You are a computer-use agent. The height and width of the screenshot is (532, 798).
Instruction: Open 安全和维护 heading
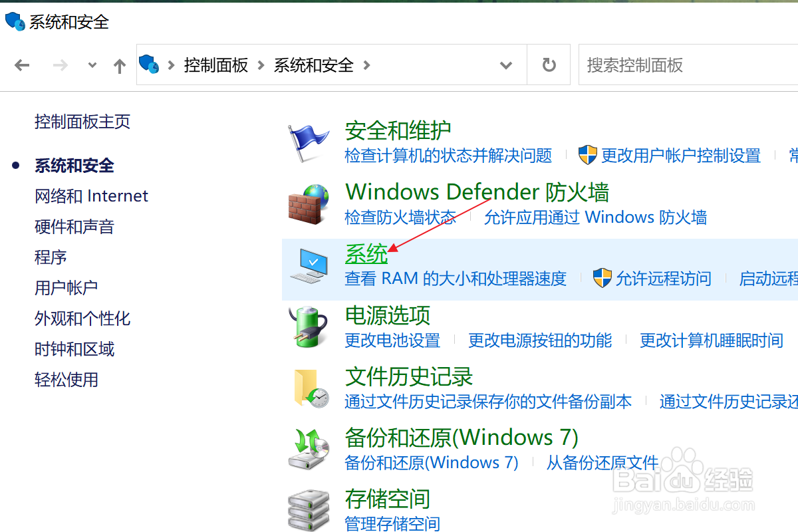pyautogui.click(x=398, y=130)
